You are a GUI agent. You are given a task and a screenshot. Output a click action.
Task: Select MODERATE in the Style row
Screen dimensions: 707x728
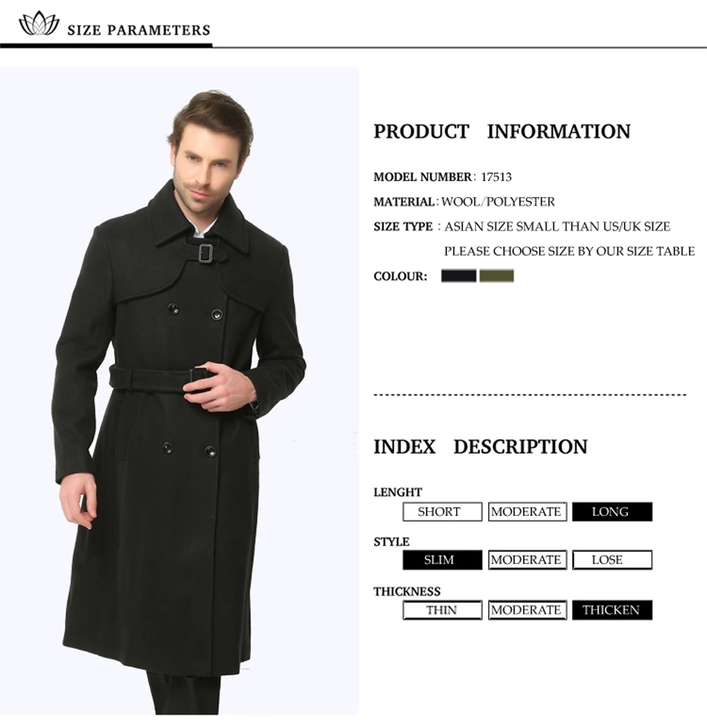(527, 560)
